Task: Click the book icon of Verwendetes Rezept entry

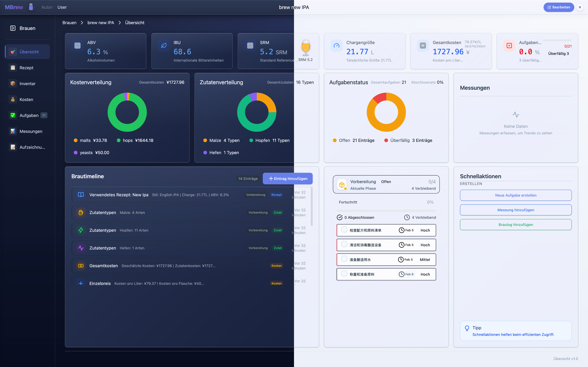Action: pos(81,195)
